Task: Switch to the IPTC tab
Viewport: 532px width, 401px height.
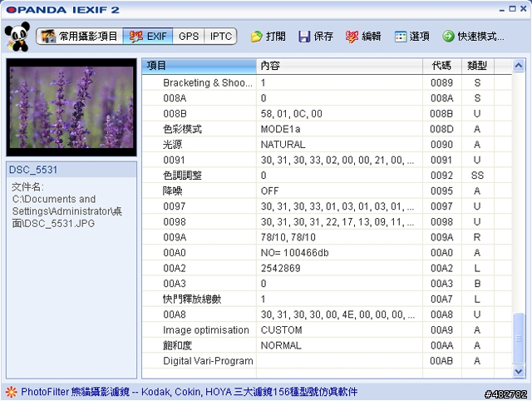Action: point(220,36)
